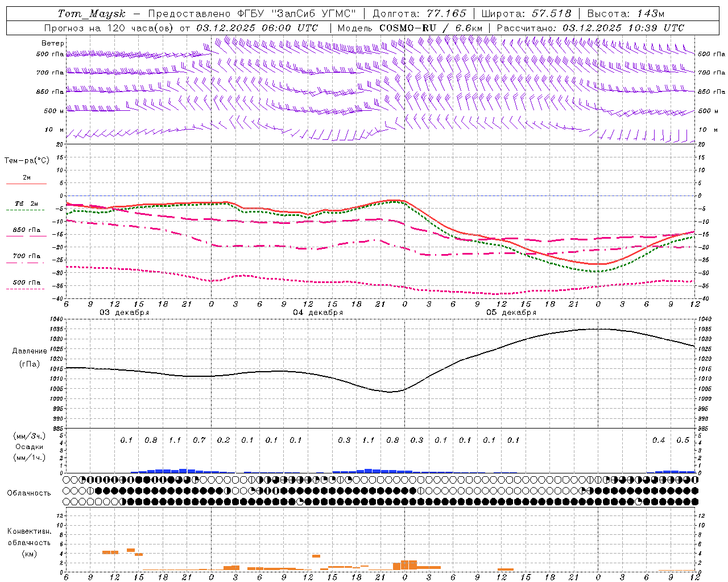The width and height of the screenshot is (728, 582).
Task: Click the line sample under the 2м legend
Action: tap(26, 184)
